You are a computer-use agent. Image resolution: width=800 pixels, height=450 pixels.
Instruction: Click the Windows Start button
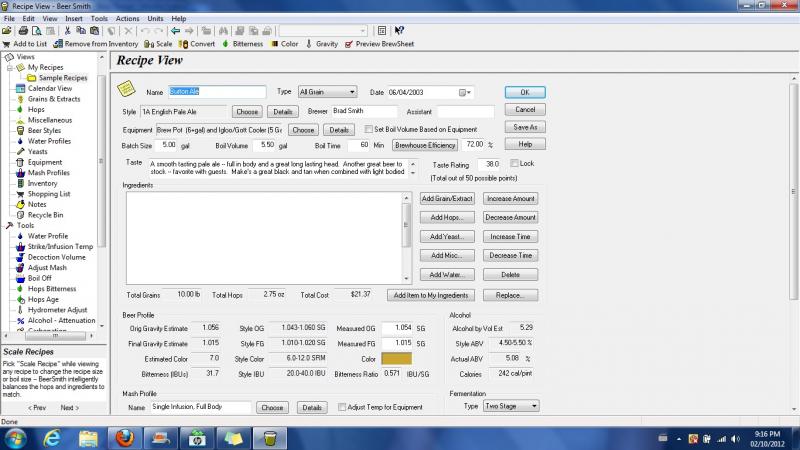pos(15,438)
